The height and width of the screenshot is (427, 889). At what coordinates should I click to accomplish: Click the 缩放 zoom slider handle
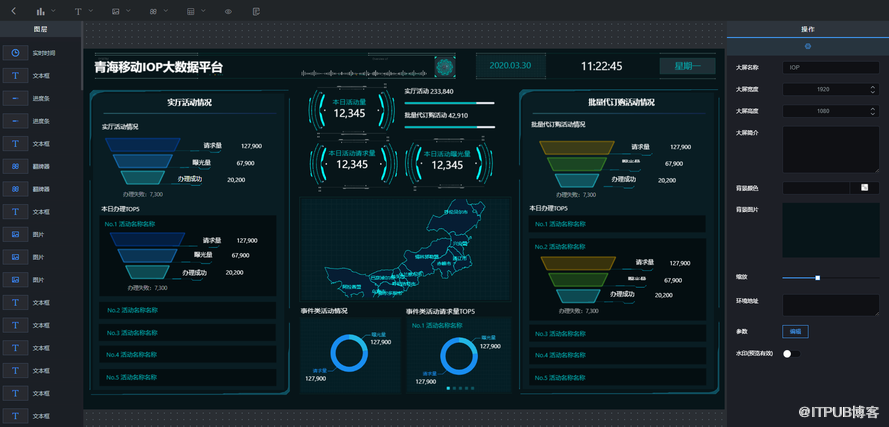(818, 277)
